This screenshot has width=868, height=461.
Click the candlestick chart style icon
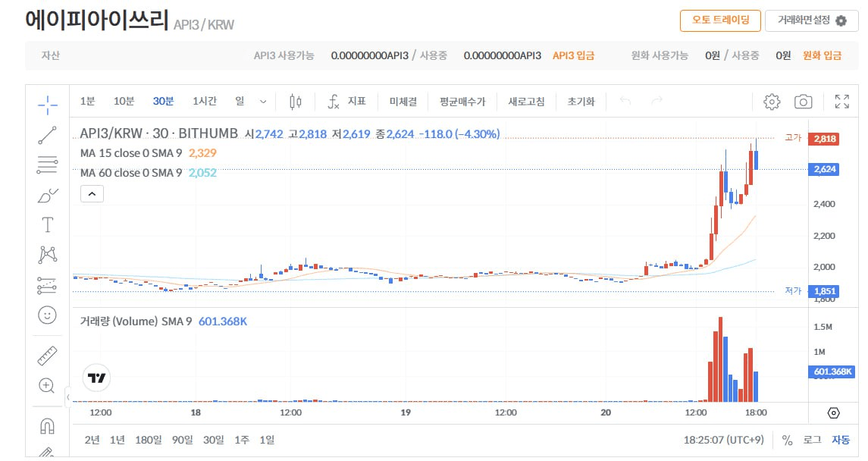pos(296,102)
